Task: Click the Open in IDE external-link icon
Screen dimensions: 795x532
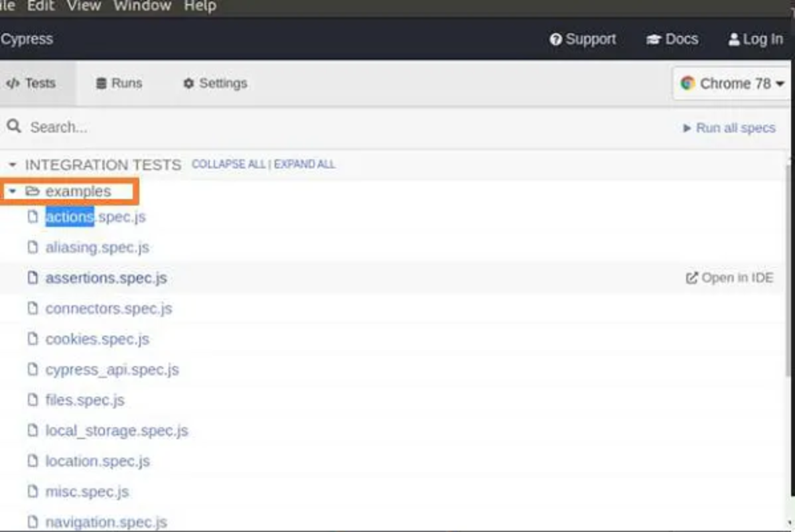Action: click(691, 278)
